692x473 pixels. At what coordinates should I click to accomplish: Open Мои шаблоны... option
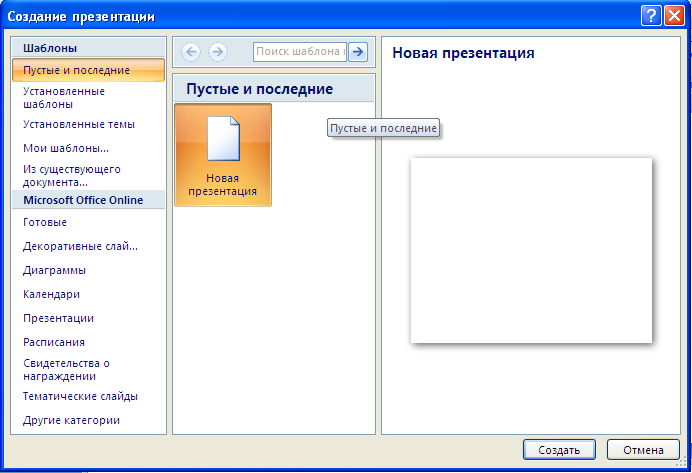[x=66, y=148]
